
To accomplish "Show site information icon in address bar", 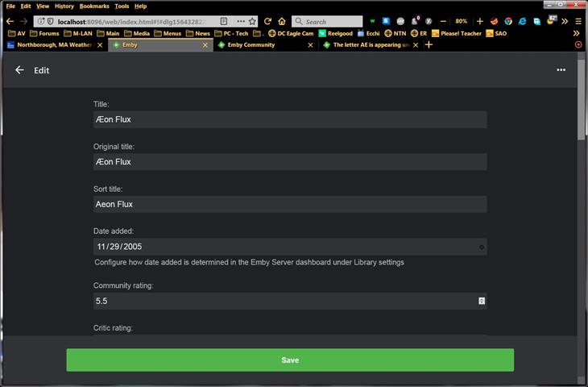I will pos(41,22).
